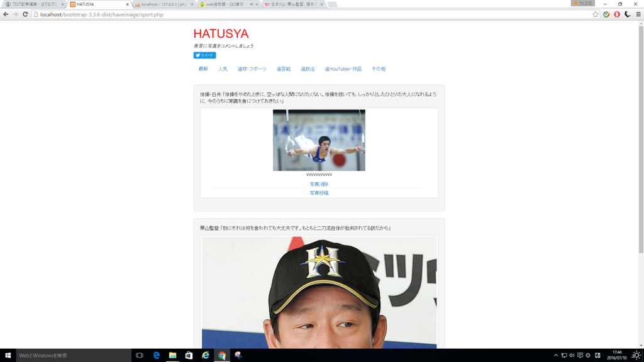Open File Explorer from the taskbar
The width and height of the screenshot is (644, 362).
pos(172,355)
